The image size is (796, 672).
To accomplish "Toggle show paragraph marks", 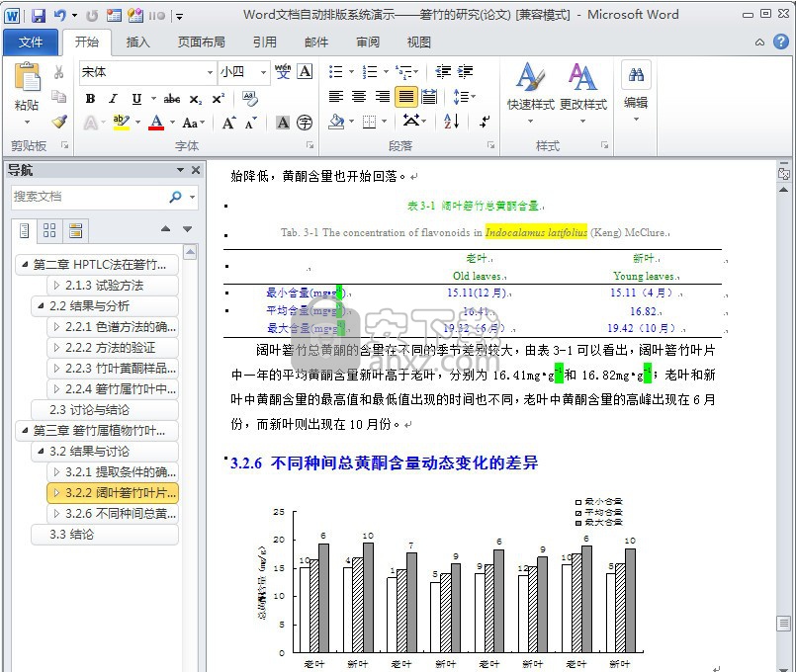I will (x=485, y=122).
